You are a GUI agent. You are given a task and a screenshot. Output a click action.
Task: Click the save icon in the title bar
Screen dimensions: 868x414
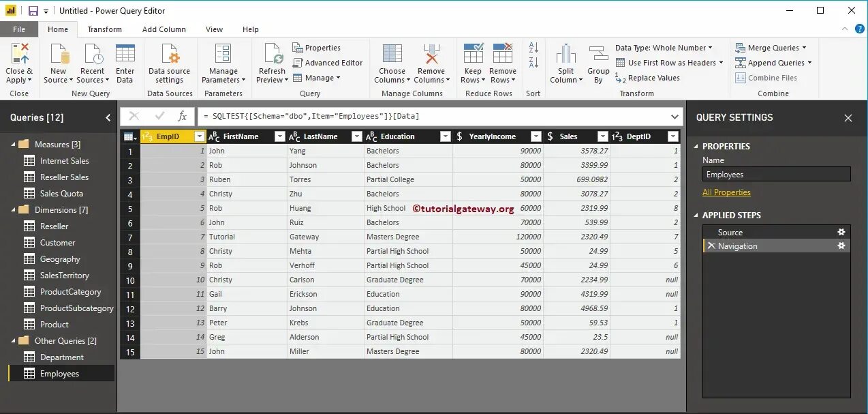tap(33, 11)
